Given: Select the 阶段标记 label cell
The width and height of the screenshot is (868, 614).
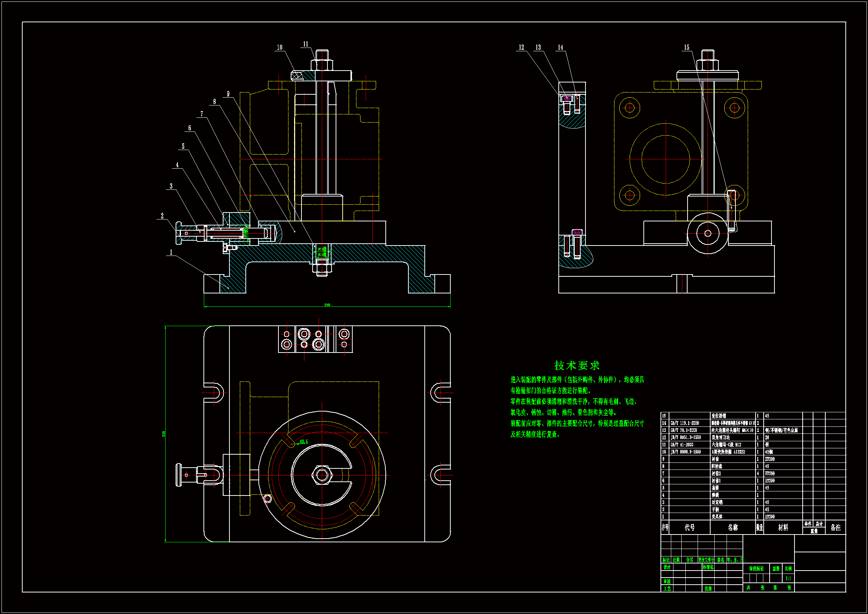Looking at the screenshot, I should (x=756, y=569).
